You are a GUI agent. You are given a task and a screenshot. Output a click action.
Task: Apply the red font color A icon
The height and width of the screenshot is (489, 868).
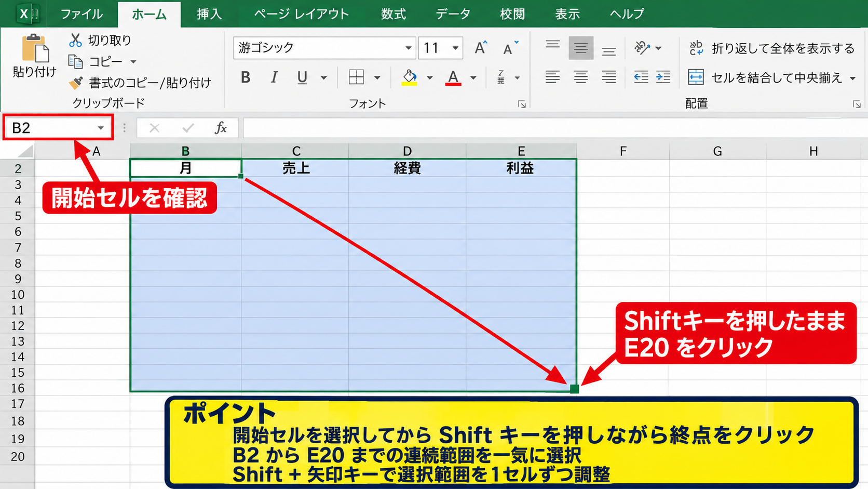pos(453,77)
